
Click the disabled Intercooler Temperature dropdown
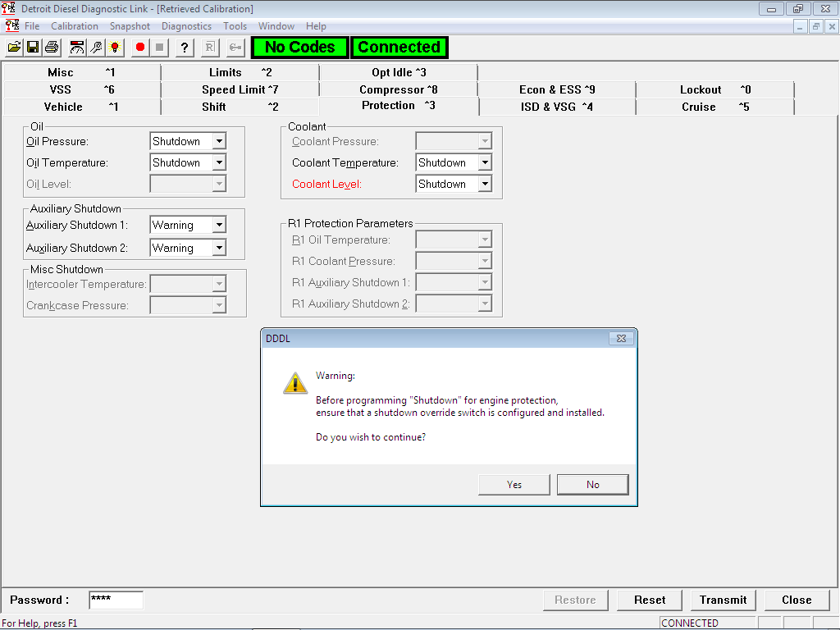[188, 284]
